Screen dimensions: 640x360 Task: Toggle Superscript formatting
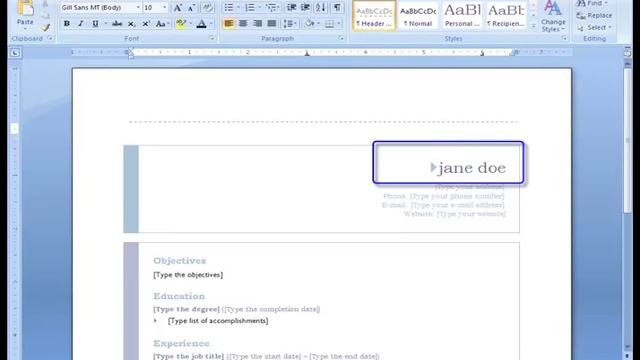146,24
